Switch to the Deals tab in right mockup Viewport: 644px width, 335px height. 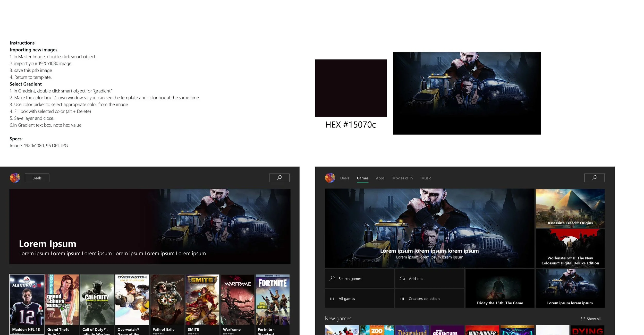pyautogui.click(x=345, y=178)
